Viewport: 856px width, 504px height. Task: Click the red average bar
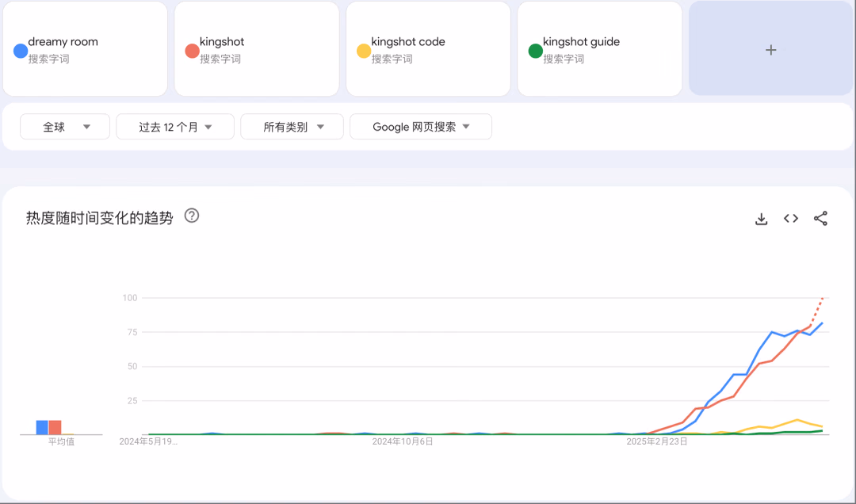(x=55, y=428)
